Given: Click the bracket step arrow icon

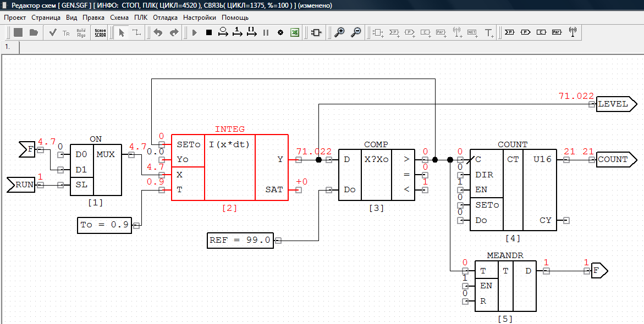Looking at the screenshot, I should (x=252, y=32).
